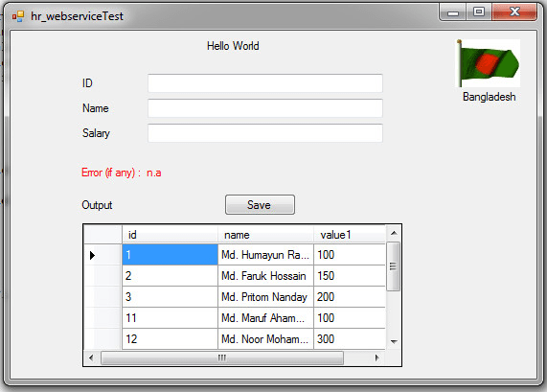This screenshot has height=392, width=547.
Task: Maximize the hr_webserviceTest window
Action: coord(479,12)
